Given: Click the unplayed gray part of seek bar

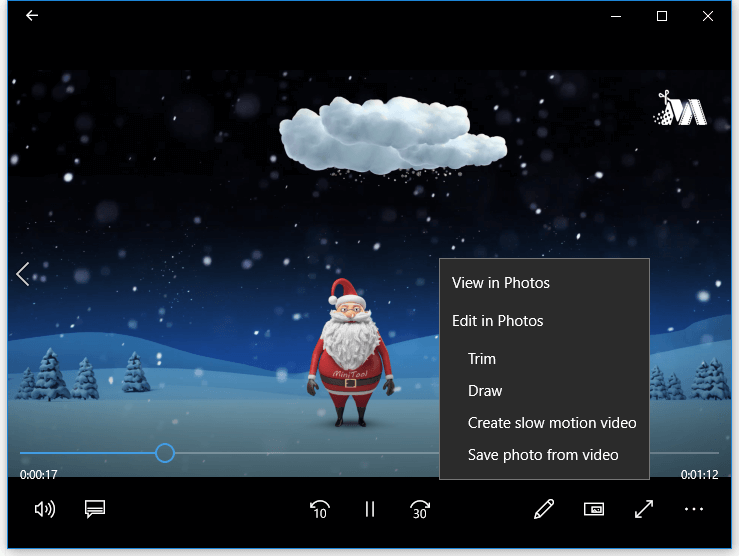Looking at the screenshot, I should [306, 453].
